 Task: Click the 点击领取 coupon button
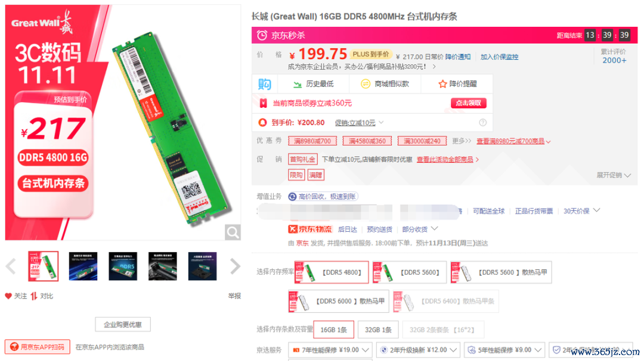469,103
